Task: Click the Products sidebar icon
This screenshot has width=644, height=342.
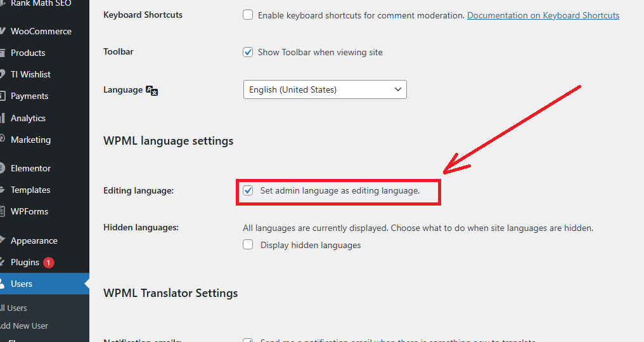Action: coord(2,53)
